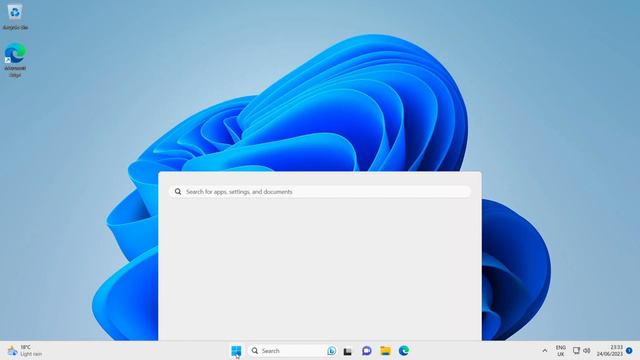Click the network status tray icon

point(576,351)
